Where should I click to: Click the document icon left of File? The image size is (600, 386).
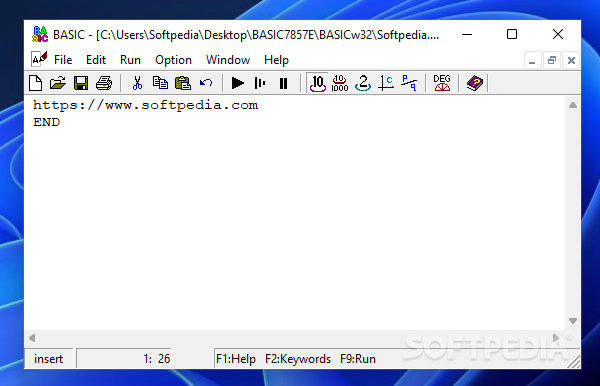tap(39, 59)
